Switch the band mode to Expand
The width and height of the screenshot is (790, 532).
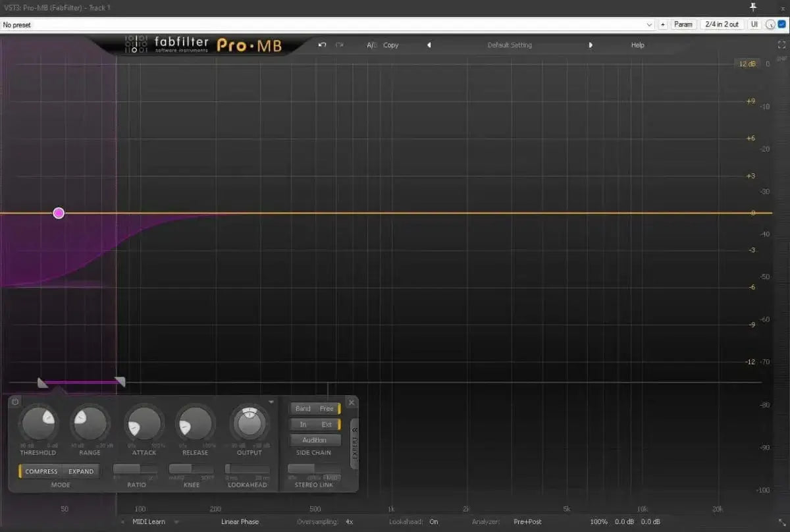(80, 471)
